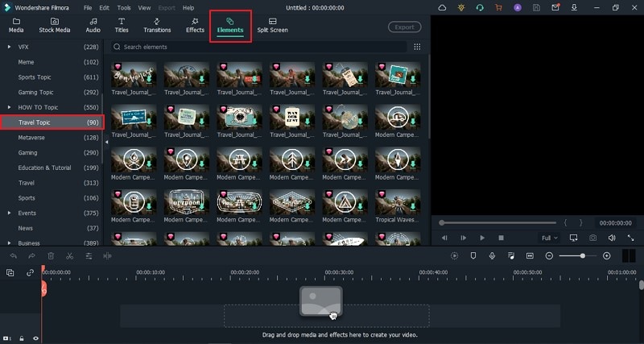Screen dimensions: 644x344
Task: Select the Sports Topic category
Action: pyautogui.click(x=35, y=77)
